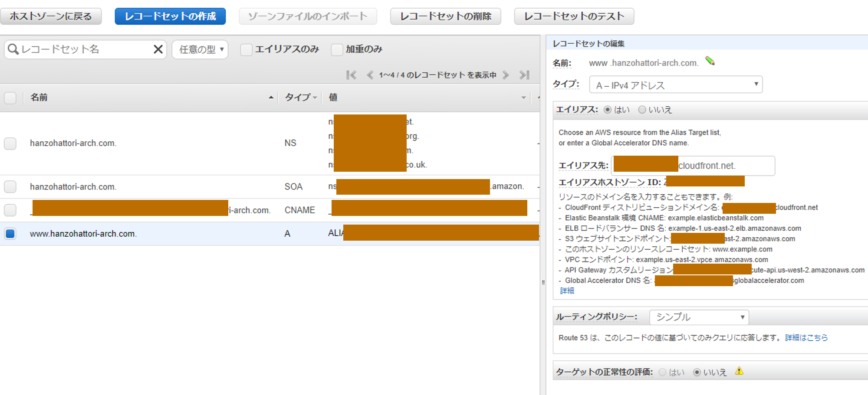Open the 値 column menu arrow
This screenshot has width=868, height=395.
[523, 98]
